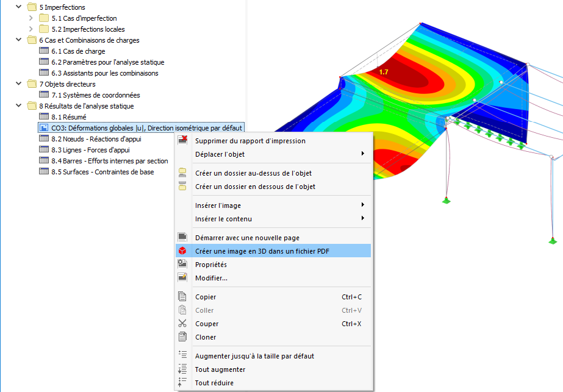Screen dimensions: 563x392
Task: Choose Modifier... in context menu
Action: coord(273,278)
